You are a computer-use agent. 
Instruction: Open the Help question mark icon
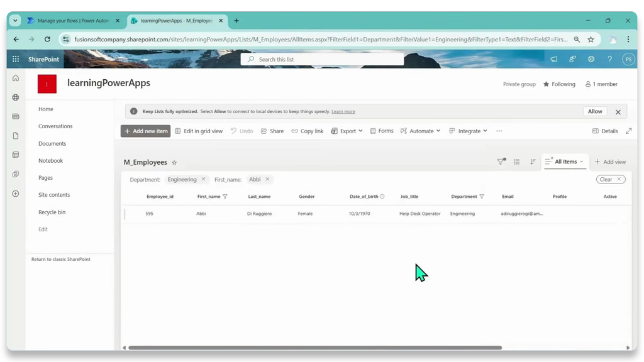pyautogui.click(x=610, y=59)
